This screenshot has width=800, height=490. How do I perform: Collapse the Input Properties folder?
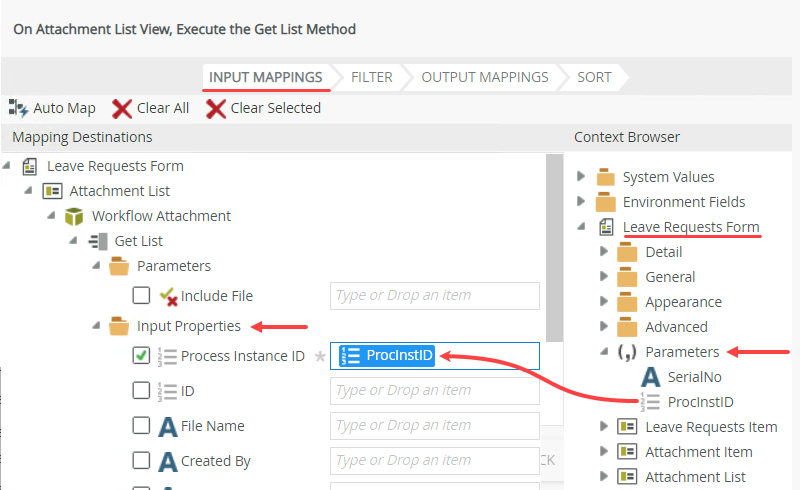point(96,326)
